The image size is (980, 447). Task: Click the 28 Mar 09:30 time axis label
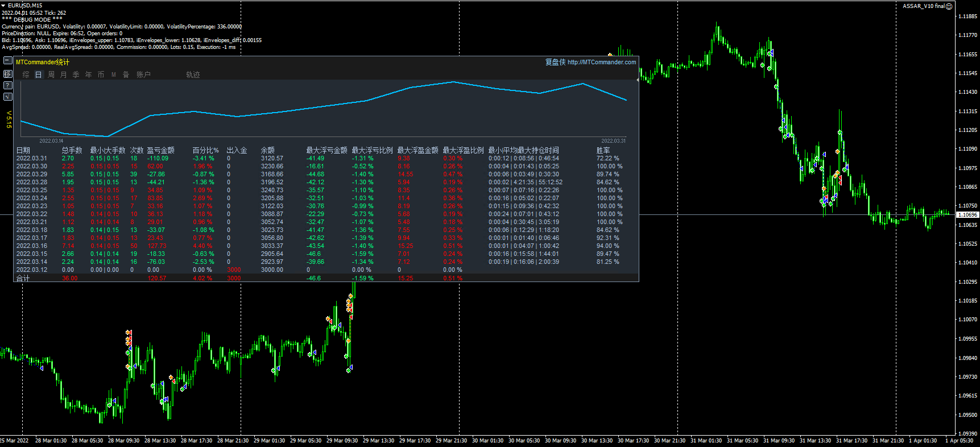coord(123,441)
